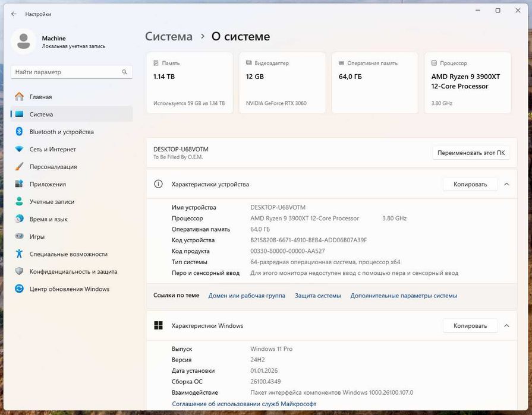532x415 pixels.
Task: Click the System monitor icon
Action: (x=20, y=114)
